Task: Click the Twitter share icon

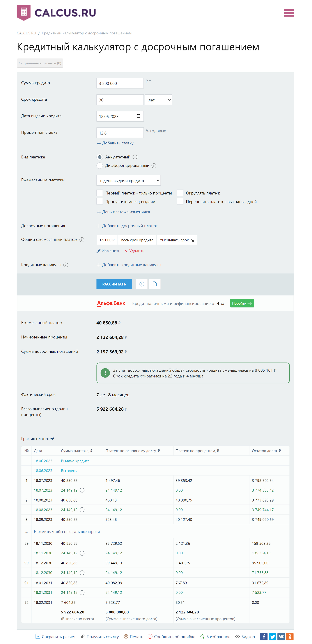Action: (272, 637)
